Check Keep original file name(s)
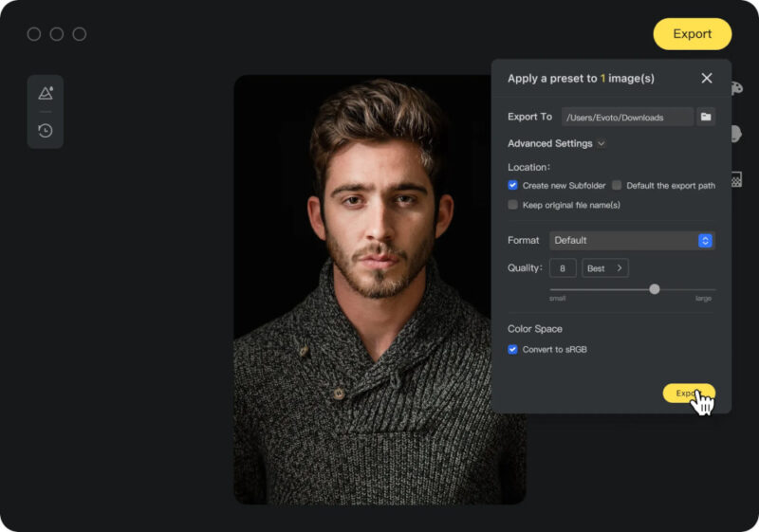This screenshot has height=532, width=759. click(x=513, y=205)
